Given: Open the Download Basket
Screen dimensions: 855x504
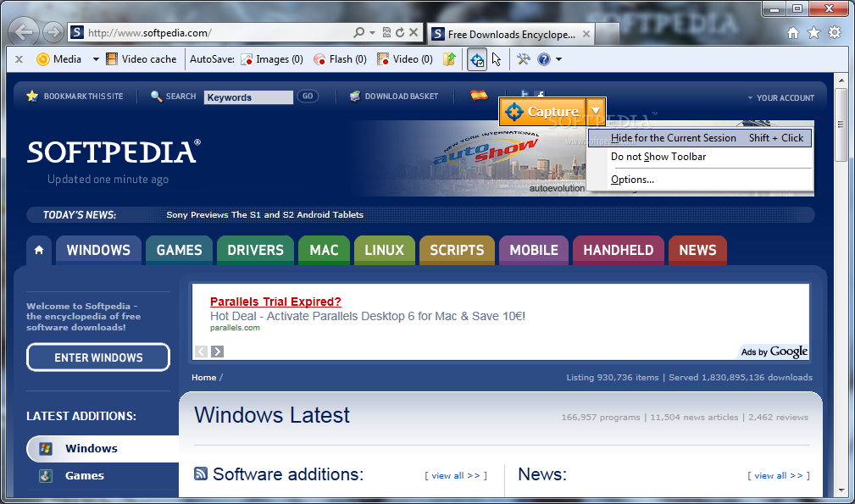Looking at the screenshot, I should pyautogui.click(x=394, y=97).
